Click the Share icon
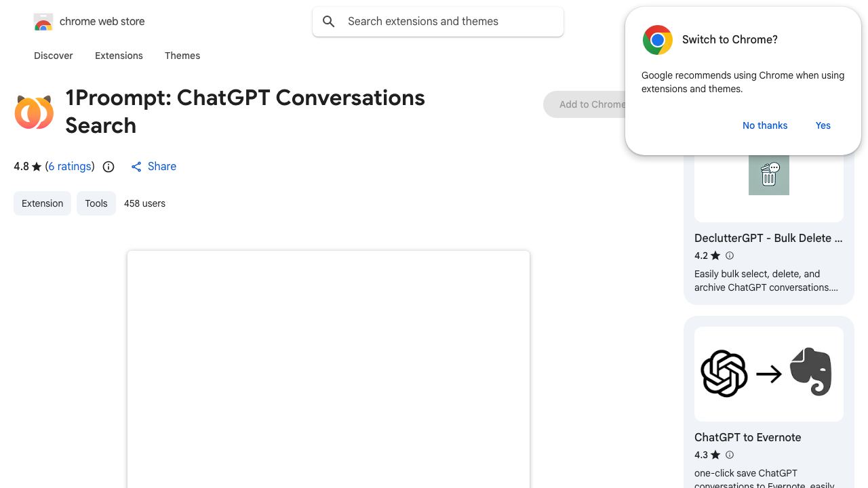 136,167
